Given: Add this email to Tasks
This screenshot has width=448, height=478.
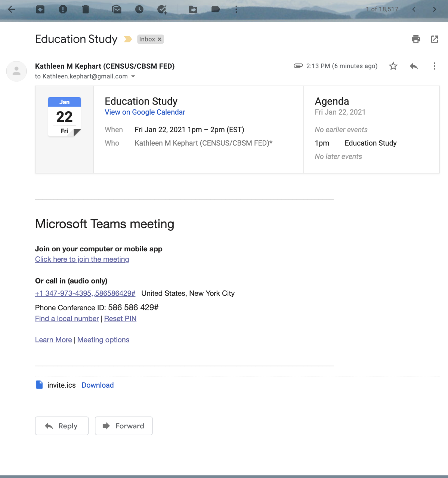Looking at the screenshot, I should [x=162, y=9].
